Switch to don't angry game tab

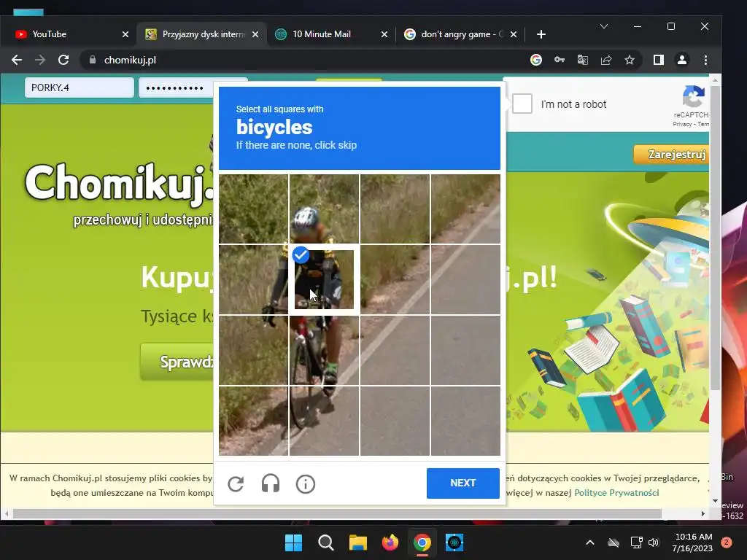458,34
